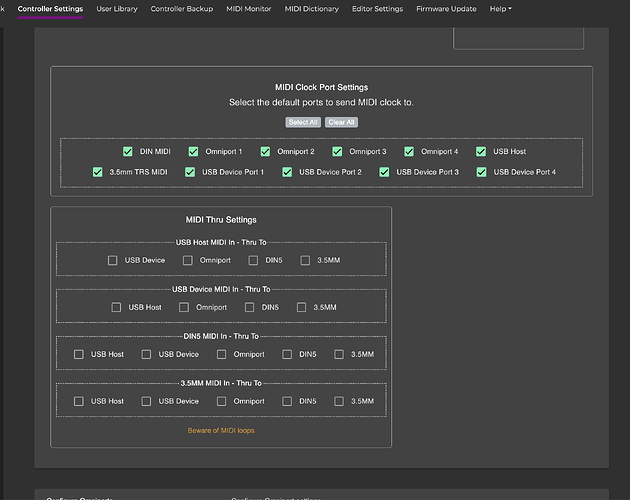The image size is (630, 500).
Task: Go to the MIDI Monitor tab
Action: pyautogui.click(x=247, y=9)
